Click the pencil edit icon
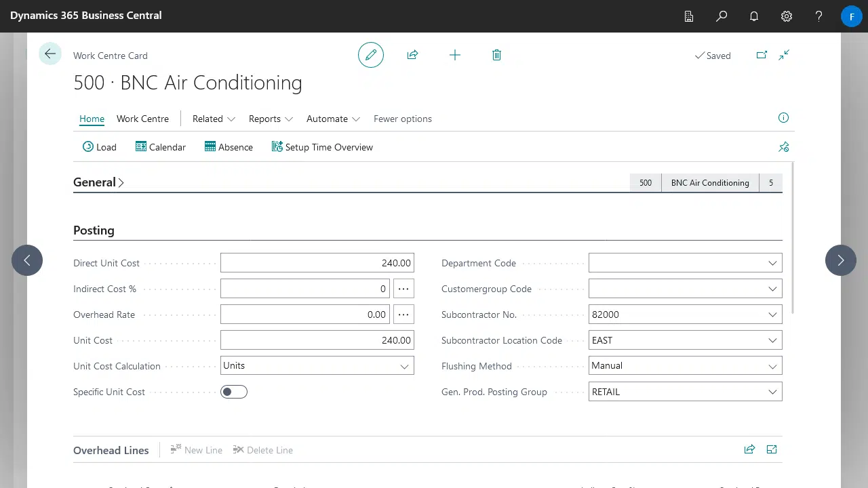 [x=371, y=55]
